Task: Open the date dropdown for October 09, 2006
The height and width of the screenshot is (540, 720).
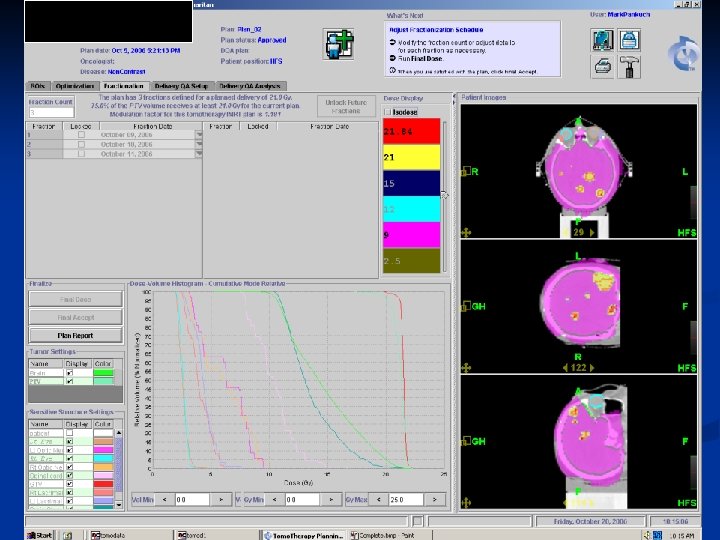Action: (199, 135)
